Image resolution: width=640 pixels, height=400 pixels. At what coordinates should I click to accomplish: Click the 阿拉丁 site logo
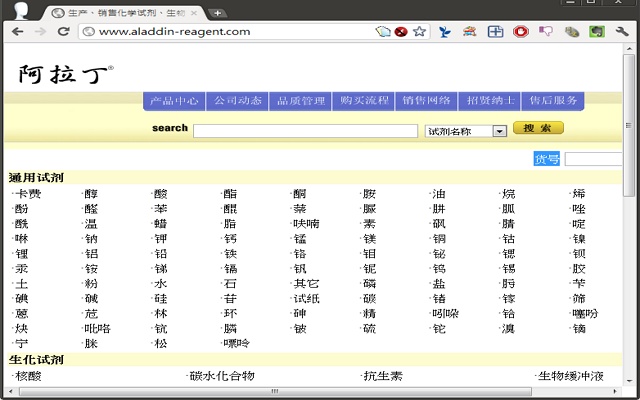tap(66, 74)
